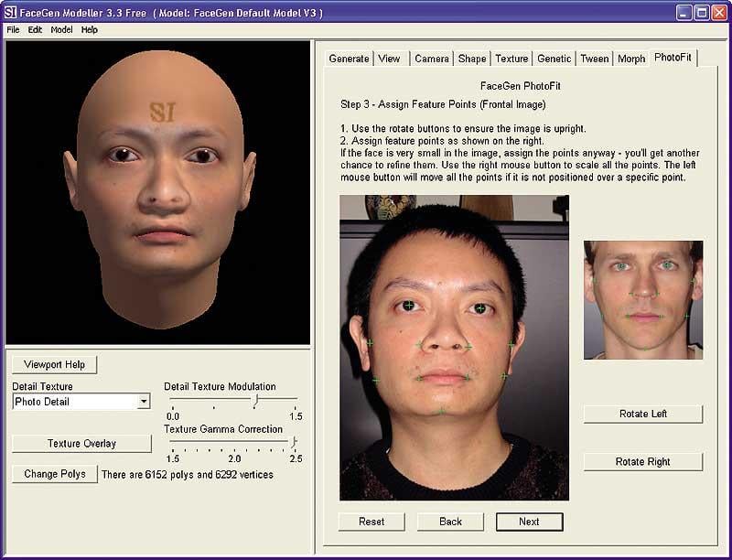This screenshot has height=560, width=732.
Task: Open the Edit menu
Action: click(x=35, y=30)
